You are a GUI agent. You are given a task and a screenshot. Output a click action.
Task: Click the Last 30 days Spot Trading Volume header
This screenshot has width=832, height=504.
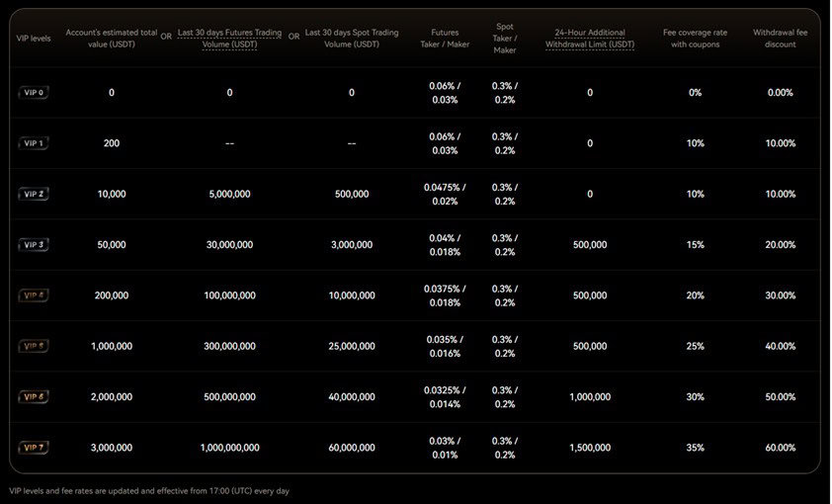point(352,39)
